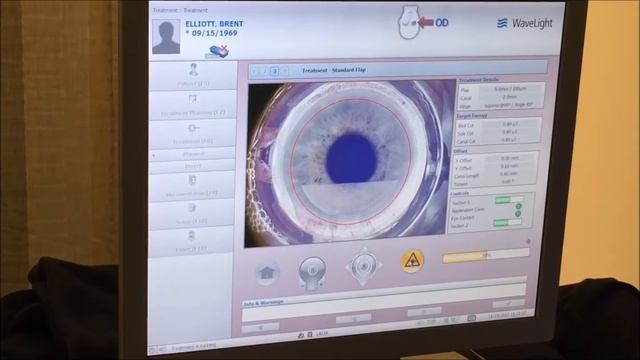Click the patient interface suction control icon
The width and height of the screenshot is (640, 360).
pos(312,272)
